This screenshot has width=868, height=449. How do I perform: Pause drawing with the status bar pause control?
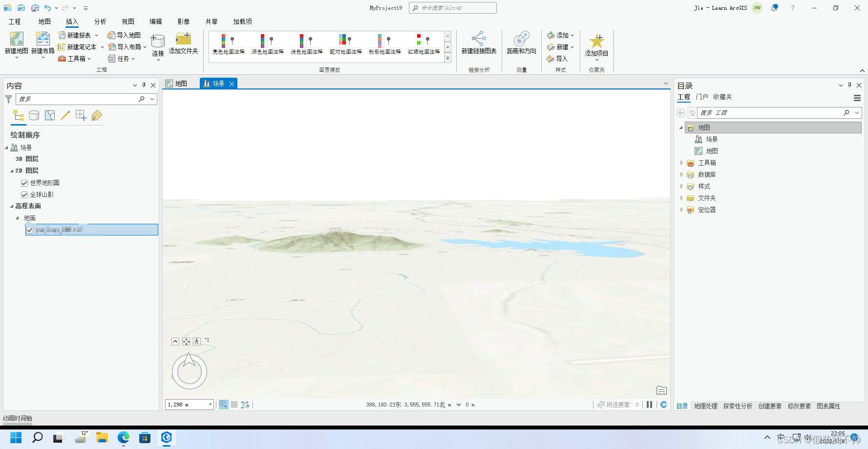649,405
